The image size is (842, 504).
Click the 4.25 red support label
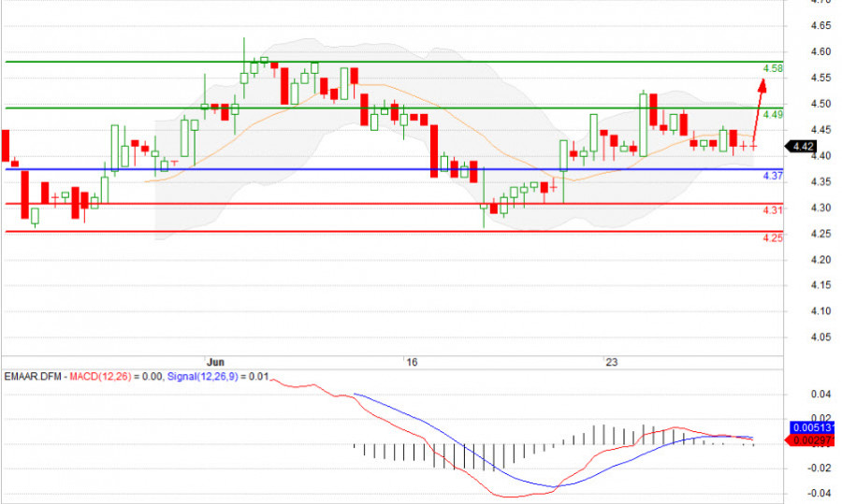(773, 238)
